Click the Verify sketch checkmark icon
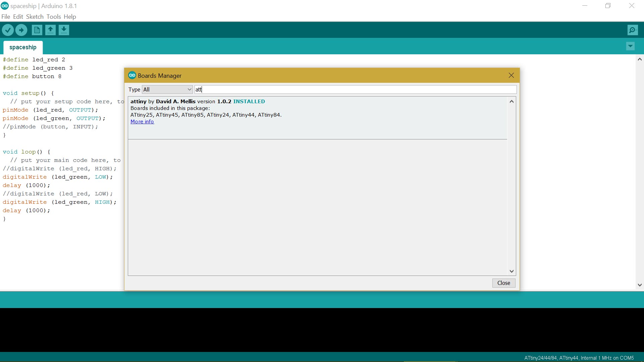The height and width of the screenshot is (362, 644). (x=8, y=30)
